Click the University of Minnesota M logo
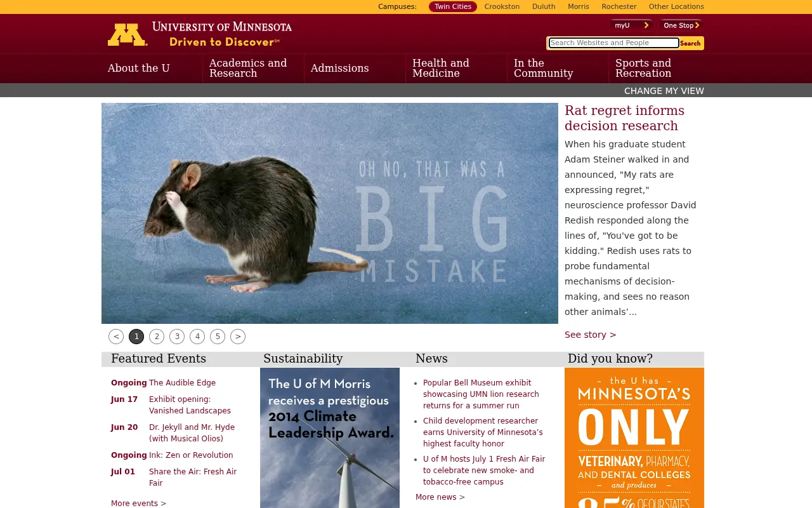The height and width of the screenshot is (508, 812). pyautogui.click(x=128, y=35)
